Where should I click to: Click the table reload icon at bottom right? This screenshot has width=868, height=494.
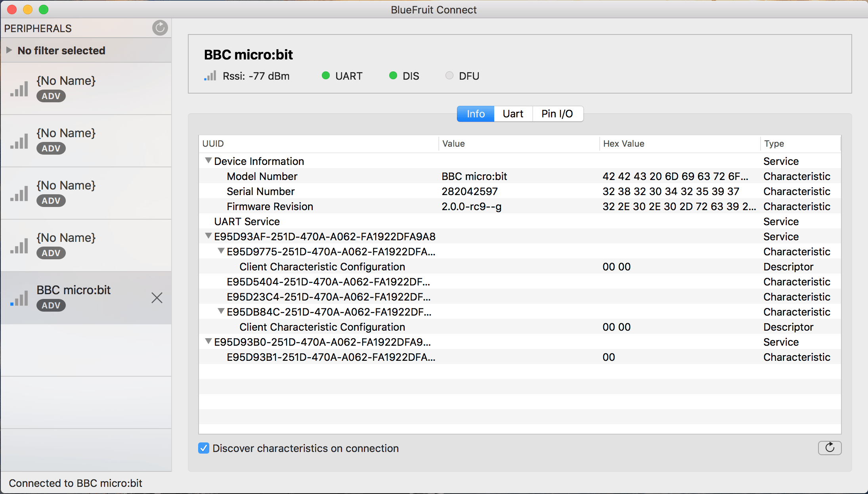click(x=829, y=448)
